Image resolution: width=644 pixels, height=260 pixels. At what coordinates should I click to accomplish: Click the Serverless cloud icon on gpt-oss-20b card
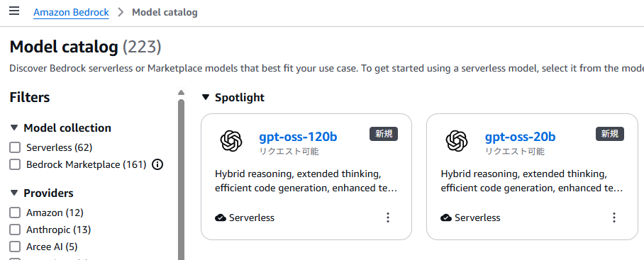point(446,217)
